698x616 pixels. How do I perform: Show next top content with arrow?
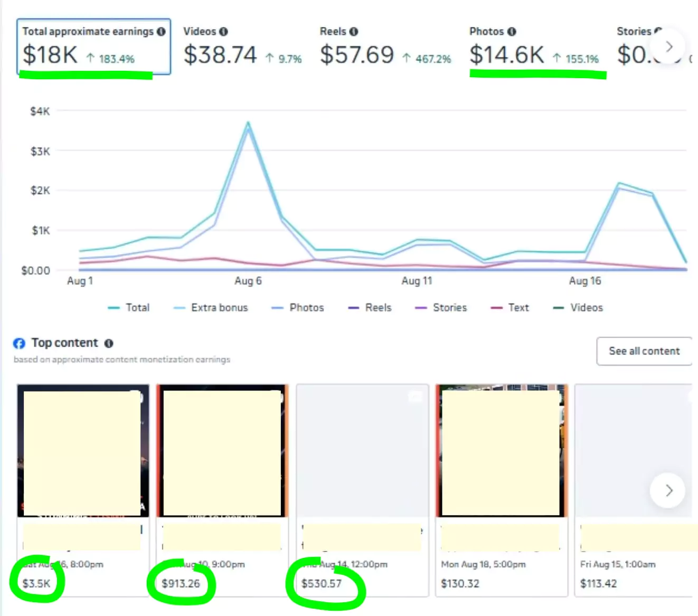click(x=668, y=490)
